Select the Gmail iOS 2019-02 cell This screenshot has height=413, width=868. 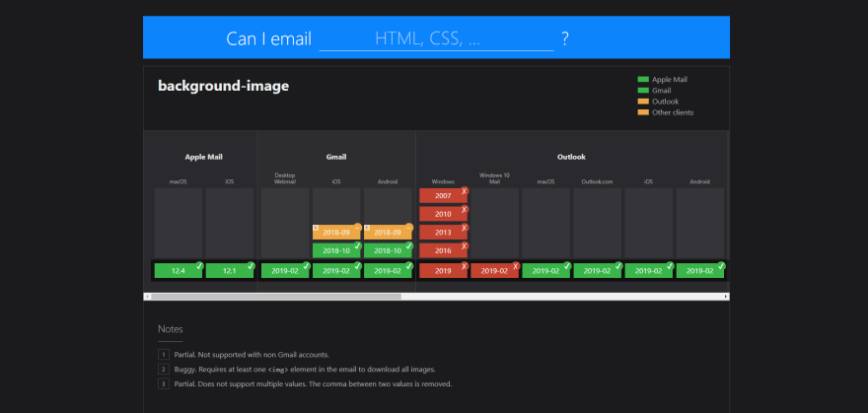click(x=336, y=271)
